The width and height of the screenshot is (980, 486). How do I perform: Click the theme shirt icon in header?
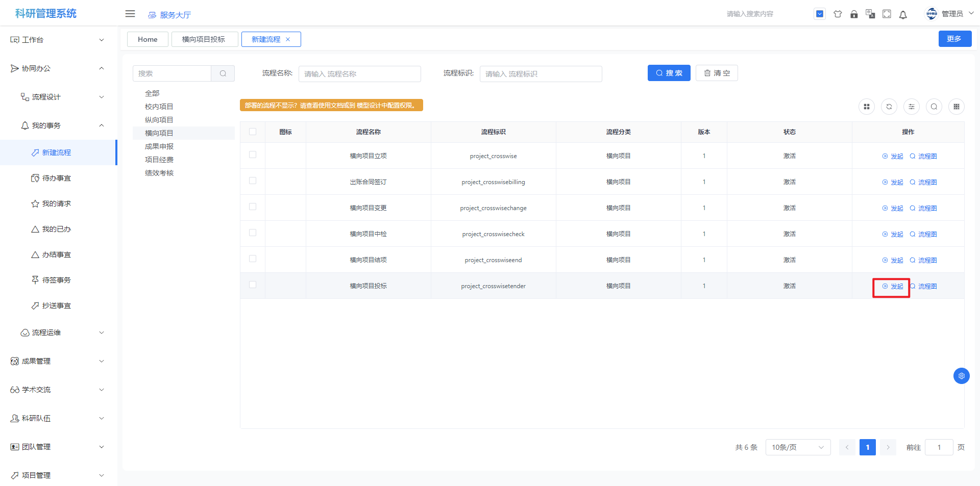click(x=838, y=14)
